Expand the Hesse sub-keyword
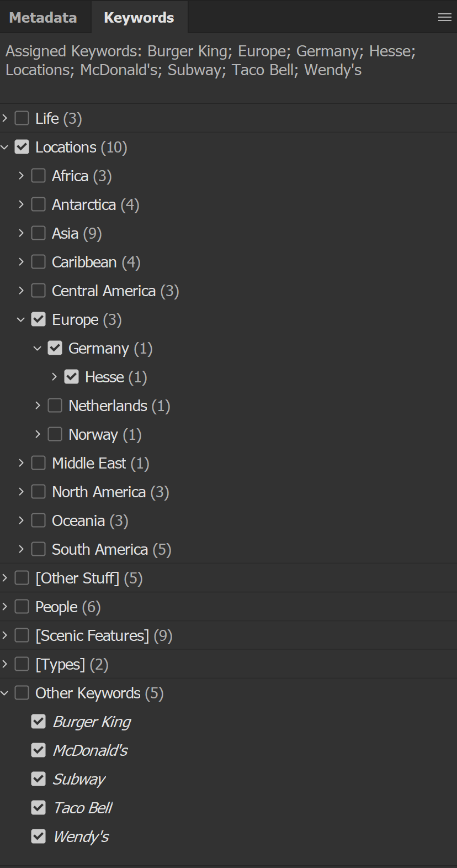The image size is (457, 868). click(x=54, y=377)
